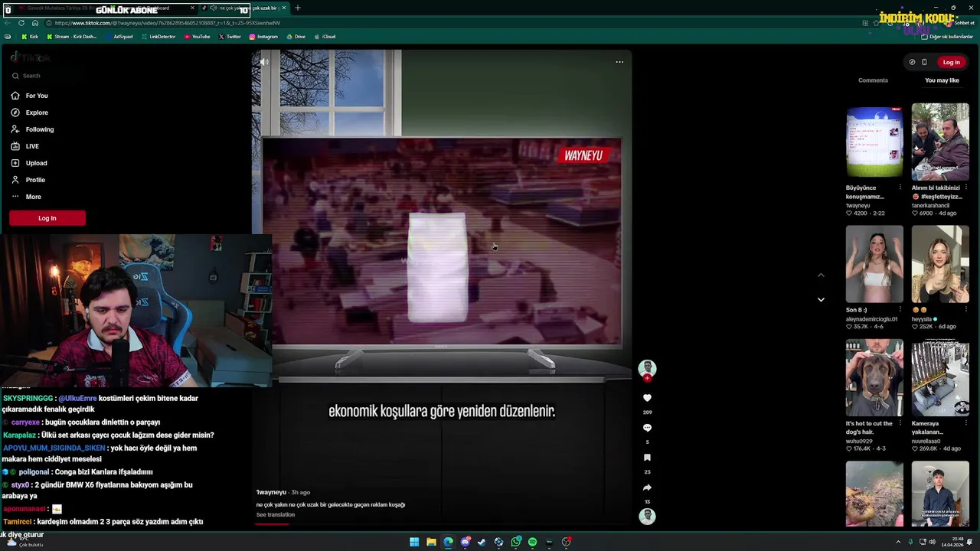
Task: Open the Explore page in sidebar
Action: tap(29, 112)
